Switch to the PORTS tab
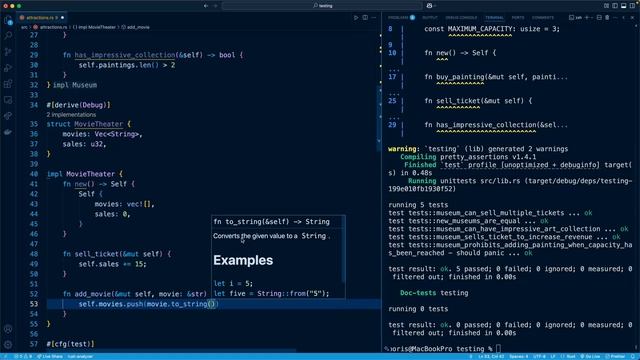The height and width of the screenshot is (360, 640). click(x=518, y=18)
